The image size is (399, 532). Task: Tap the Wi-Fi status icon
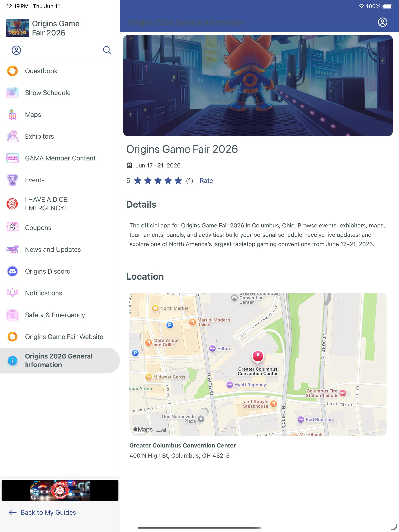(x=361, y=6)
